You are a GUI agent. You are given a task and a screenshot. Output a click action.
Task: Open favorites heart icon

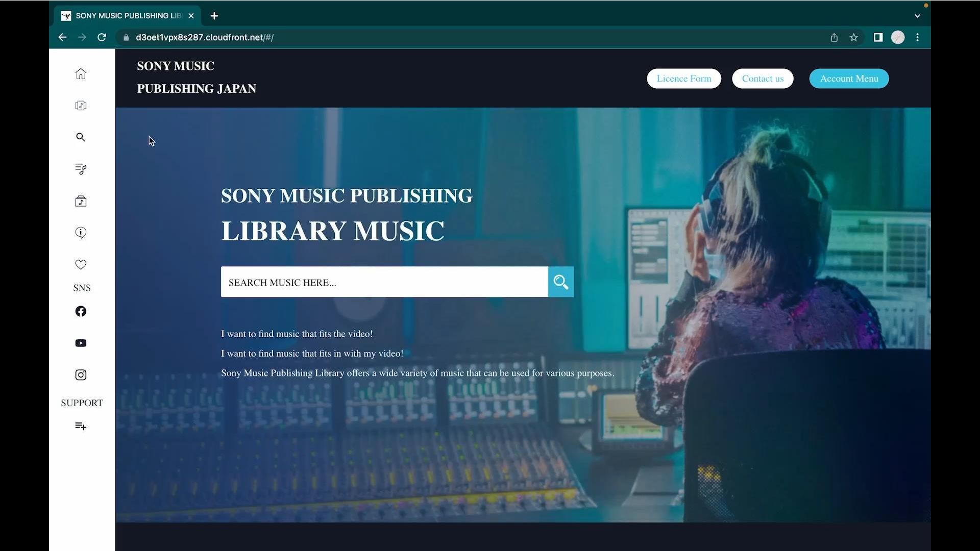tap(81, 264)
